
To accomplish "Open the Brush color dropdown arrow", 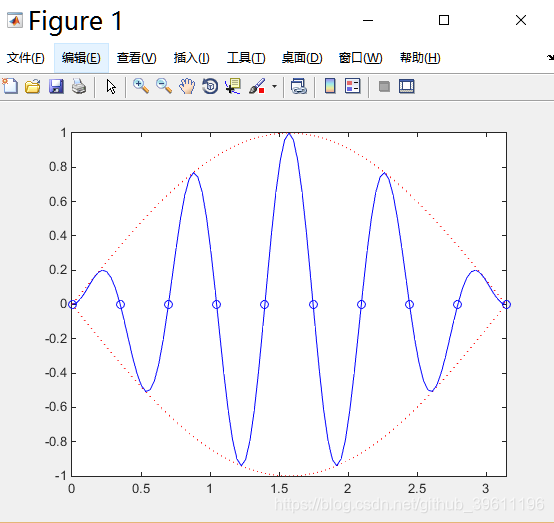I will coord(274,86).
